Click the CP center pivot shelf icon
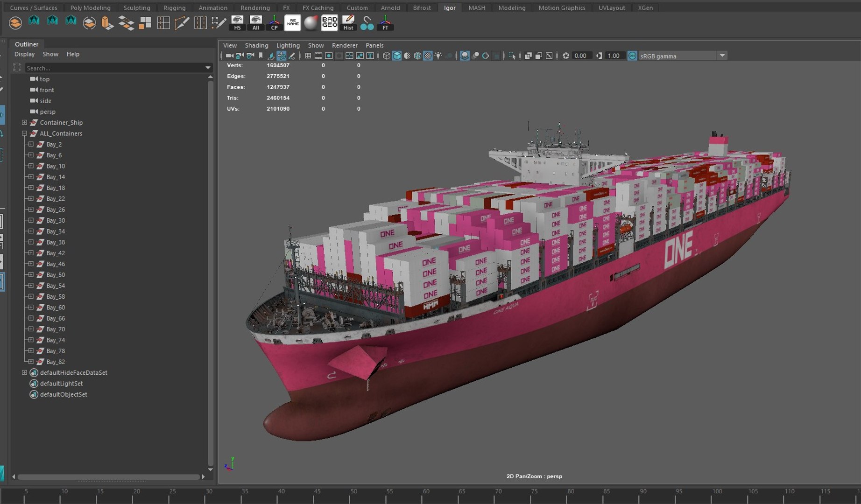Image resolution: width=861 pixels, height=504 pixels. [x=274, y=22]
